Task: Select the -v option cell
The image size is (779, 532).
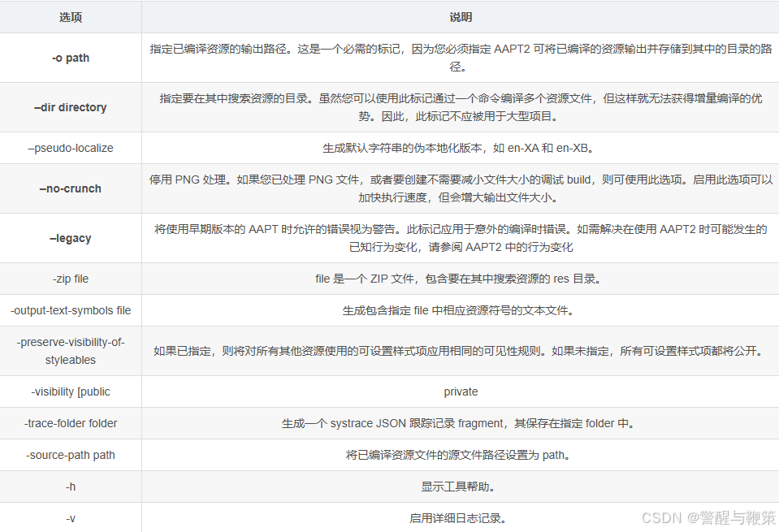Action: [71, 518]
